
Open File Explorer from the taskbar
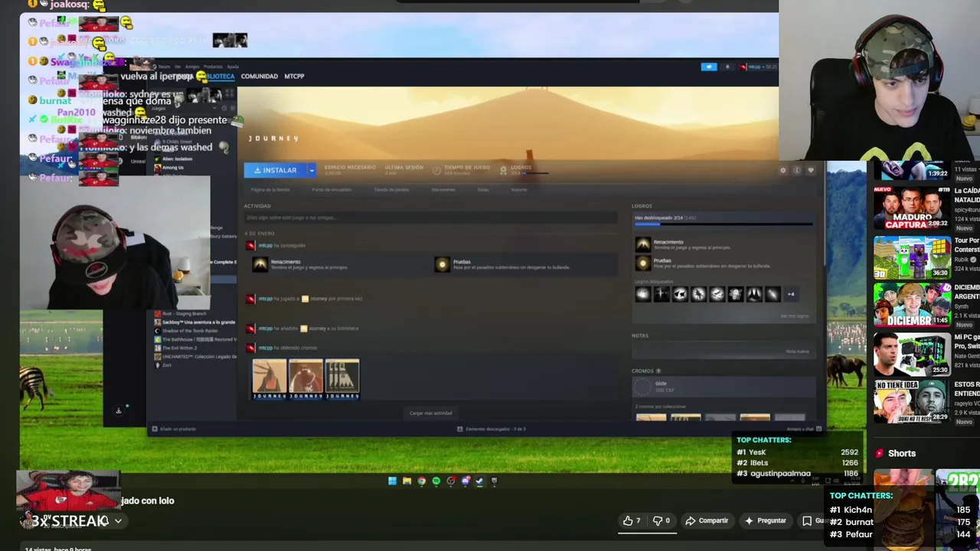[x=407, y=481]
